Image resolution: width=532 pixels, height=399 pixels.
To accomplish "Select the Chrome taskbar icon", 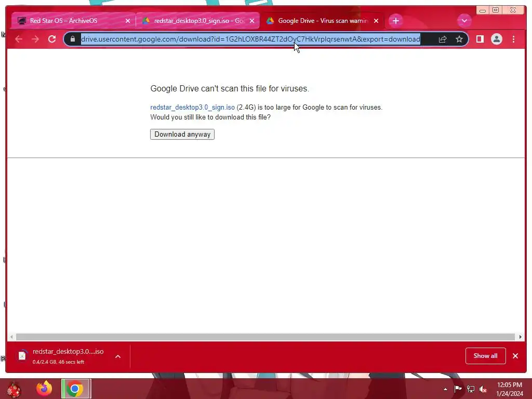I will 76,389.
